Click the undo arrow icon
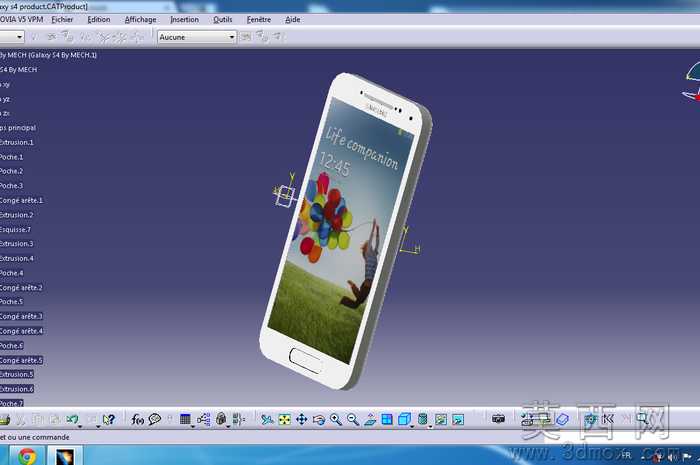Image resolution: width=700 pixels, height=465 pixels. point(72,419)
